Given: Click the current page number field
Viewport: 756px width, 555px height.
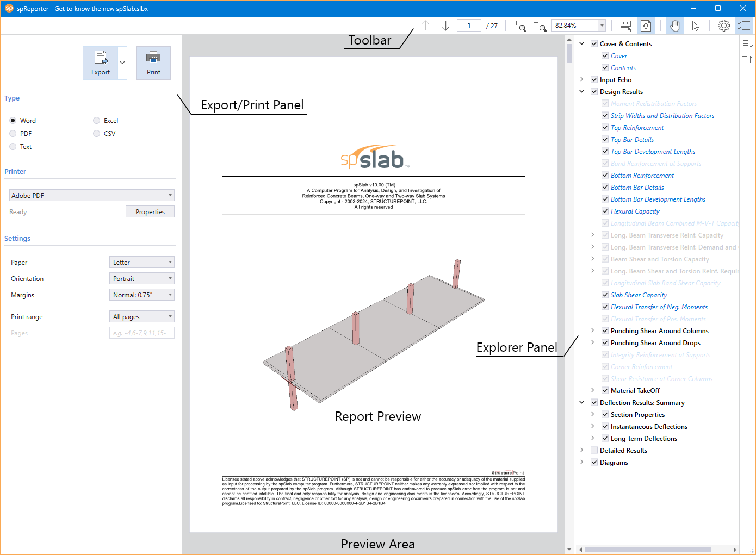Looking at the screenshot, I should (x=469, y=26).
